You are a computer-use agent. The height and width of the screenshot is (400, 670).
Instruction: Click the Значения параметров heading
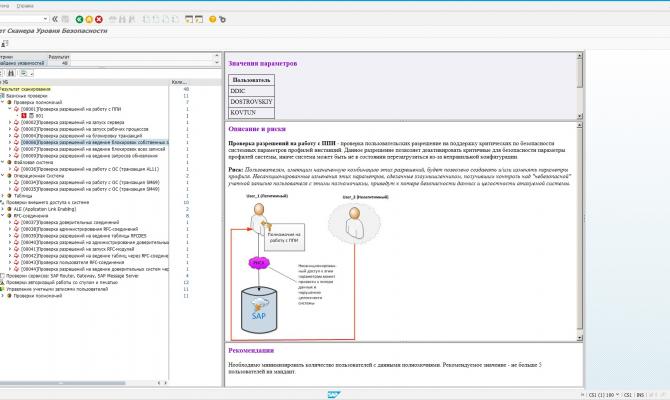coord(262,63)
